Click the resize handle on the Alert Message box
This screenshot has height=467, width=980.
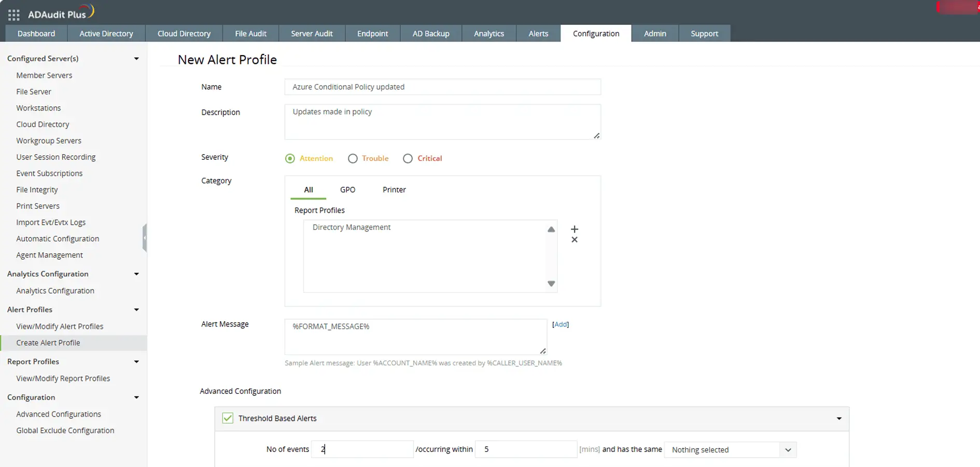pyautogui.click(x=543, y=351)
